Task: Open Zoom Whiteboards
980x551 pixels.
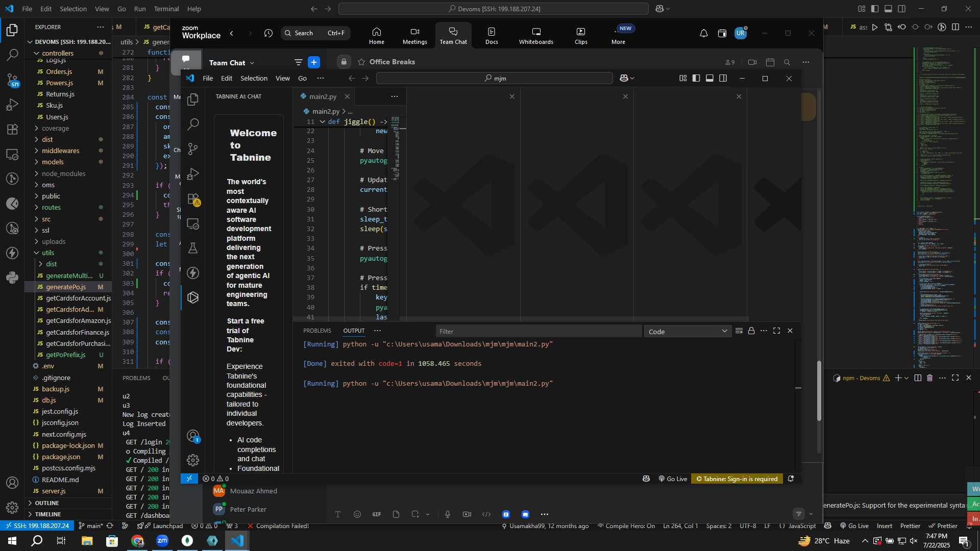Action: pos(536,36)
